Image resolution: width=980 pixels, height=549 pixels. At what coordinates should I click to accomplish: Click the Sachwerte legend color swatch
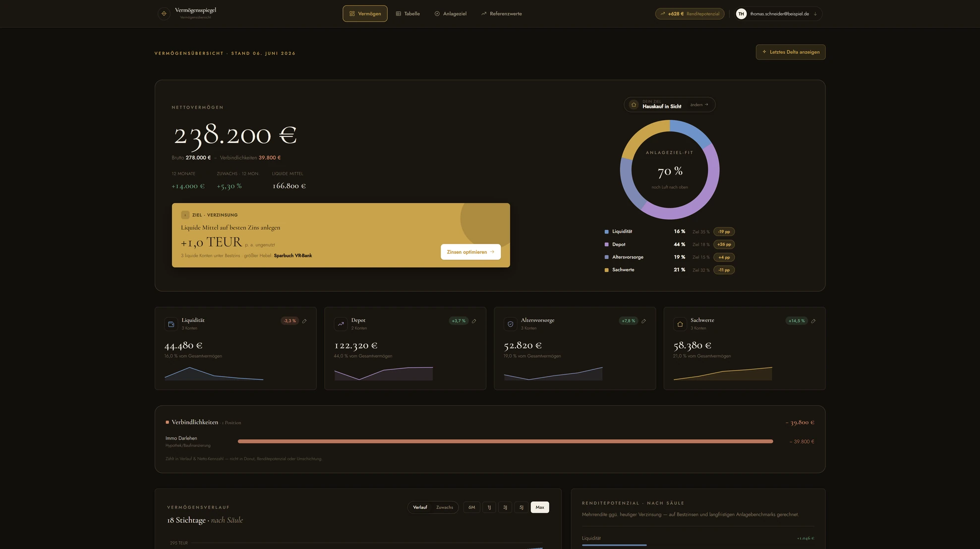click(x=606, y=270)
